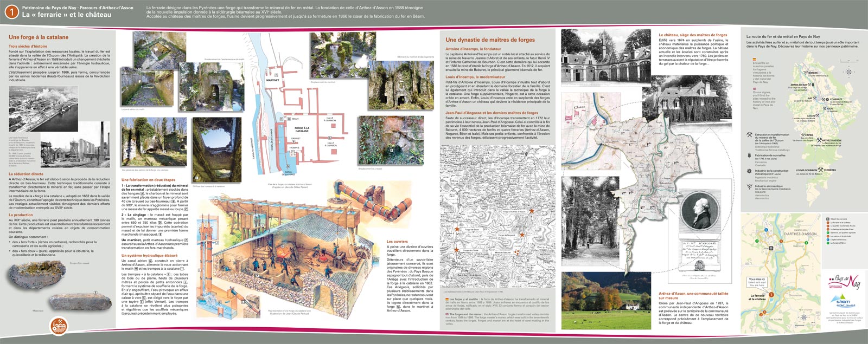Click the orange number 1 panel badge
The height and width of the screenshot is (344, 868).
pyautogui.click(x=11, y=12)
